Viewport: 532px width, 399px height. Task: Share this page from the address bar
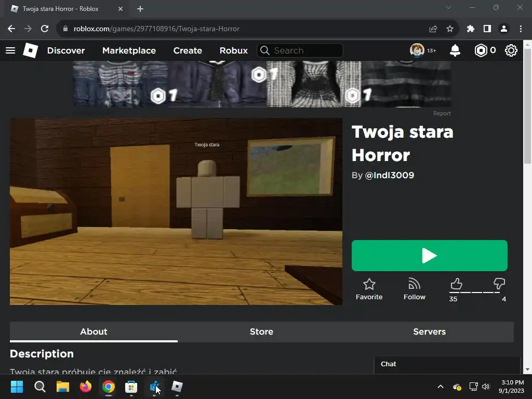coord(433,29)
